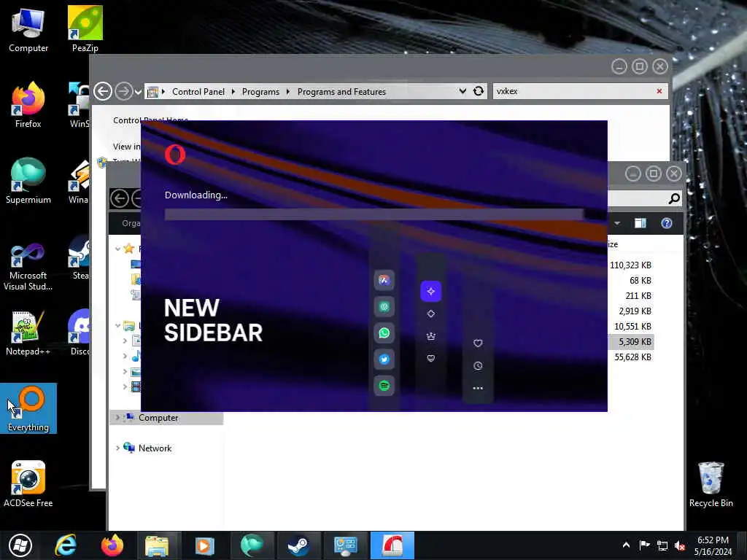Open the Windows Start menu

(20, 545)
